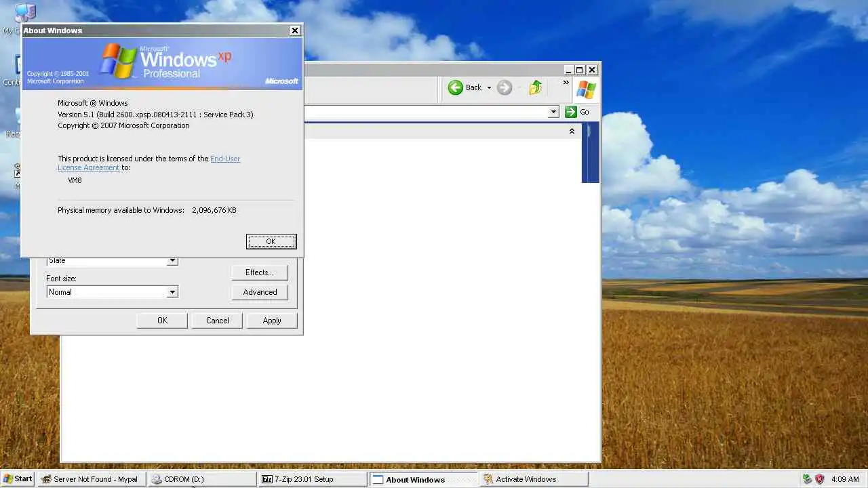Viewport: 868px width, 488px height.
Task: Click the green network tray icon
Action: pyautogui.click(x=807, y=479)
